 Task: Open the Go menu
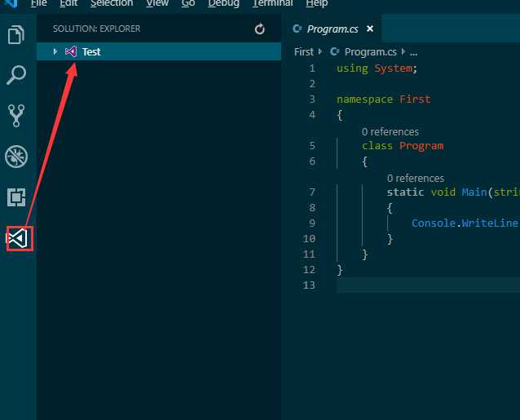[x=188, y=3]
